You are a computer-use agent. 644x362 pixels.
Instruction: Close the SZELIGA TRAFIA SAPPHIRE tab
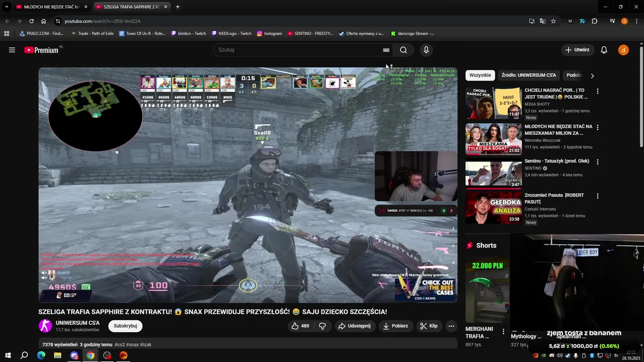click(x=166, y=7)
